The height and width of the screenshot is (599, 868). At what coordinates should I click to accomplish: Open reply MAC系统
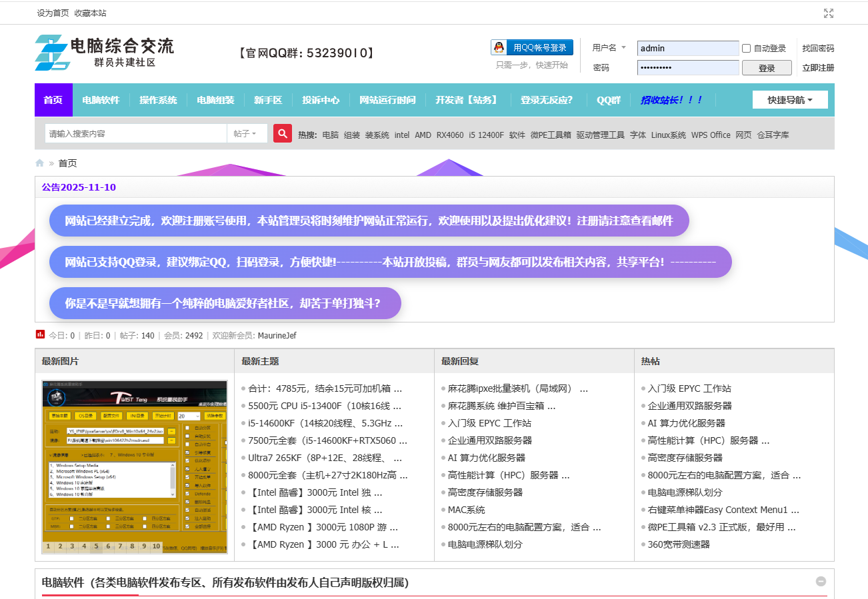coord(467,510)
